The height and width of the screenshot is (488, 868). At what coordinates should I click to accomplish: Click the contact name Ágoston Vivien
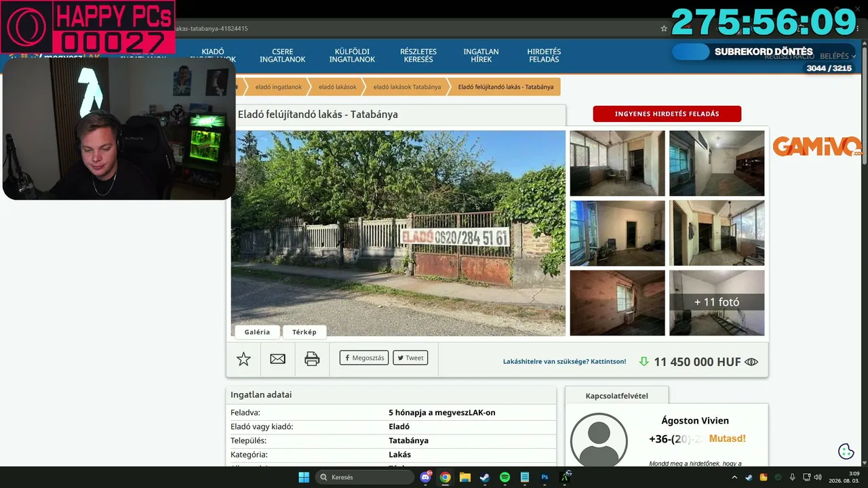tap(695, 421)
